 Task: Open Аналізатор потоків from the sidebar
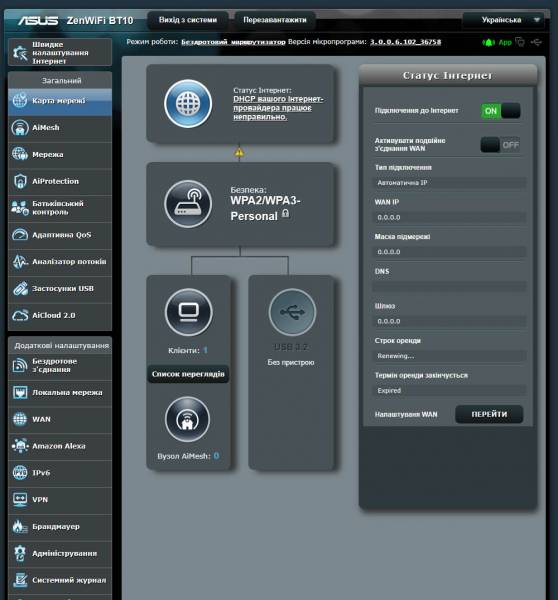[x=60, y=262]
